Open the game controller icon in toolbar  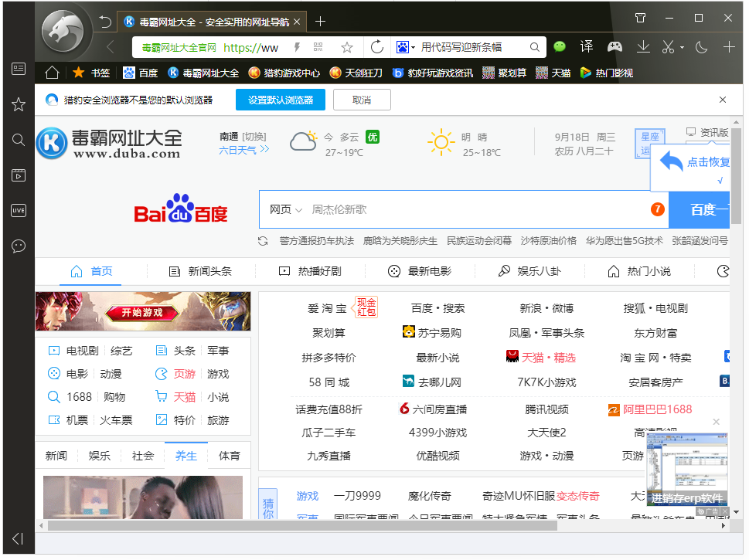(615, 47)
